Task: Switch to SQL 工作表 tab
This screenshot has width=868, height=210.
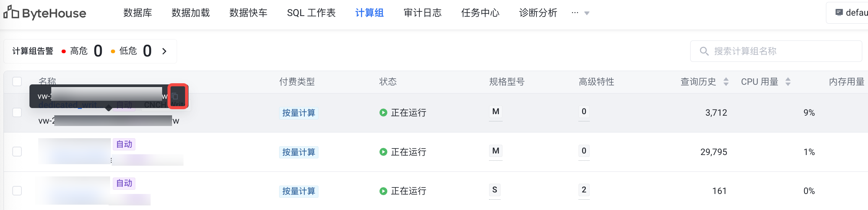Action: (x=311, y=13)
